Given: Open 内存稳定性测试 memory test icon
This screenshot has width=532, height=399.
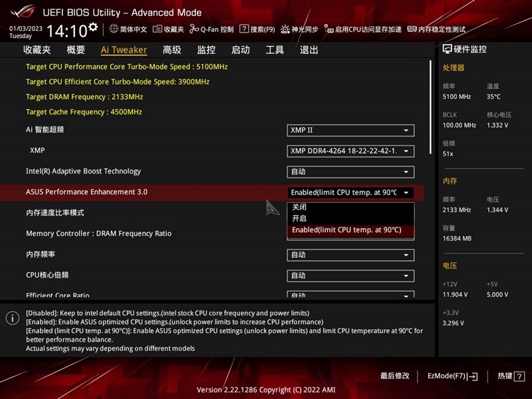Looking at the screenshot, I should click(412, 29).
